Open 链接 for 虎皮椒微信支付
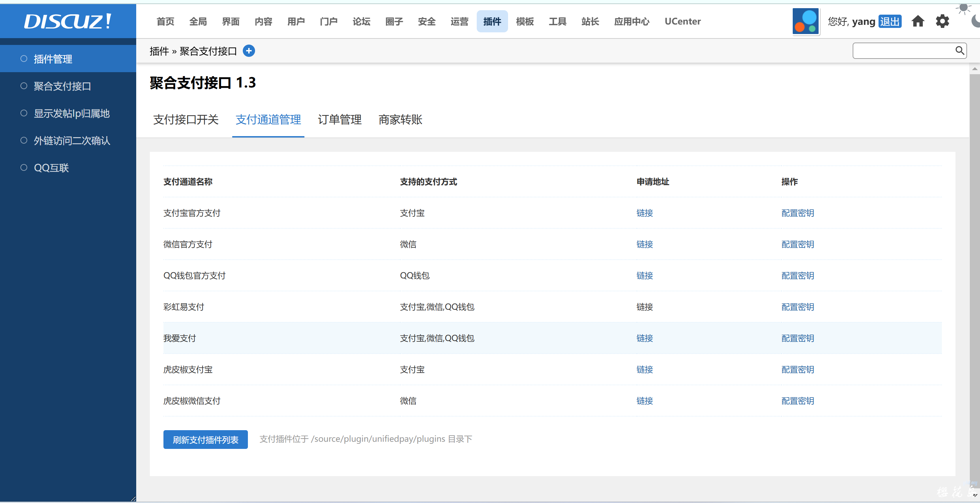Image resolution: width=980 pixels, height=503 pixels. [645, 401]
